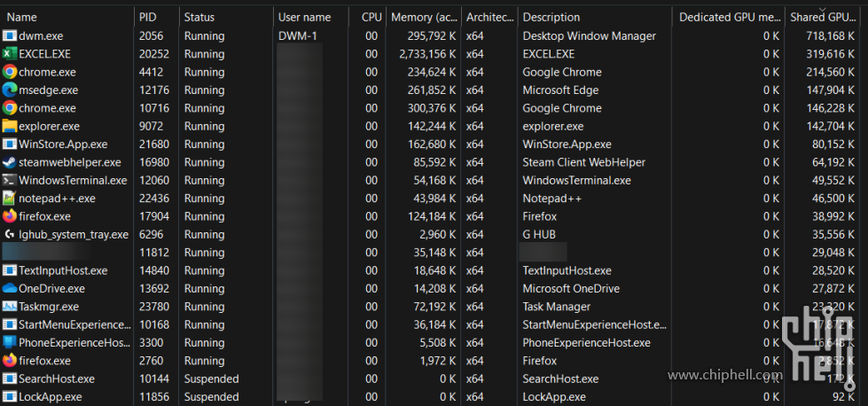Select PID value 9072
Viewport: 868px width, 406px height.
pos(151,126)
